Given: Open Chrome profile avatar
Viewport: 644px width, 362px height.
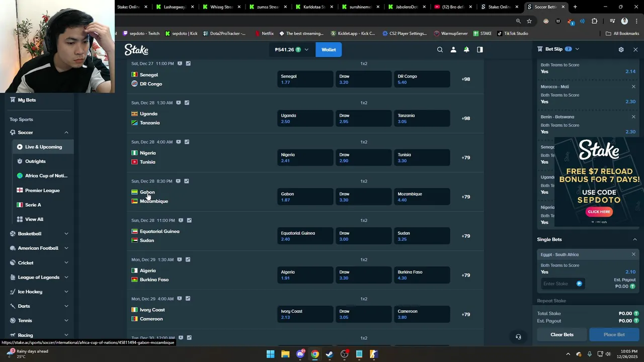Looking at the screenshot, I should (624, 21).
